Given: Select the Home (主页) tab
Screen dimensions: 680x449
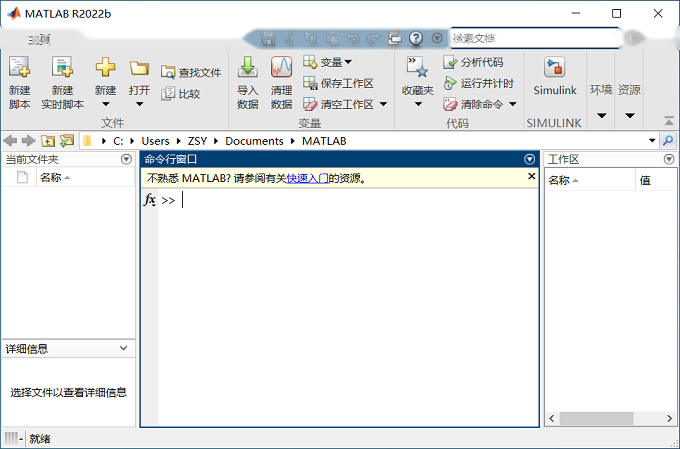Looking at the screenshot, I should (x=39, y=39).
